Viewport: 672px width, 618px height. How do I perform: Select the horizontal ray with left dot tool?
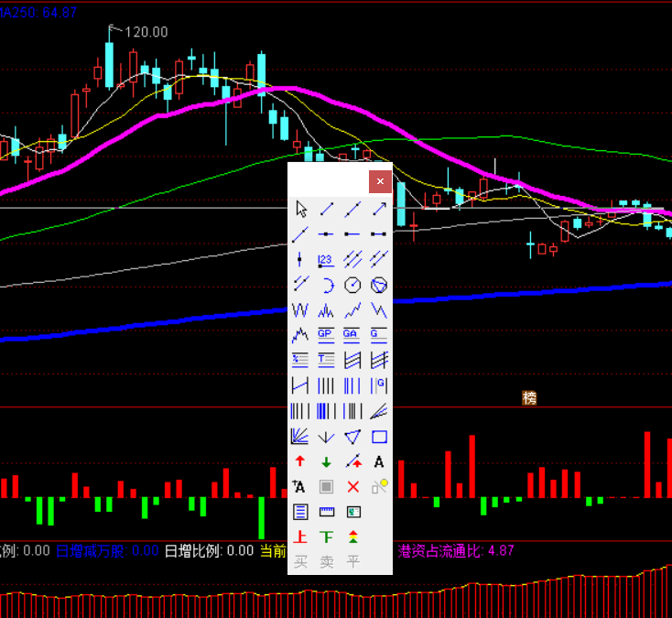(x=352, y=234)
